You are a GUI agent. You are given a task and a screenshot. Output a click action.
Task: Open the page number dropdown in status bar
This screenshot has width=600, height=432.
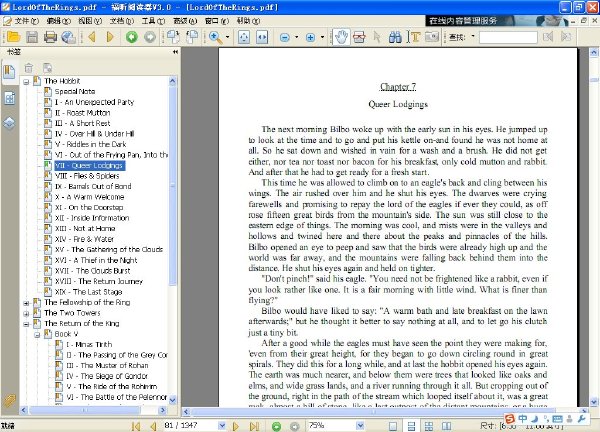coord(222,425)
